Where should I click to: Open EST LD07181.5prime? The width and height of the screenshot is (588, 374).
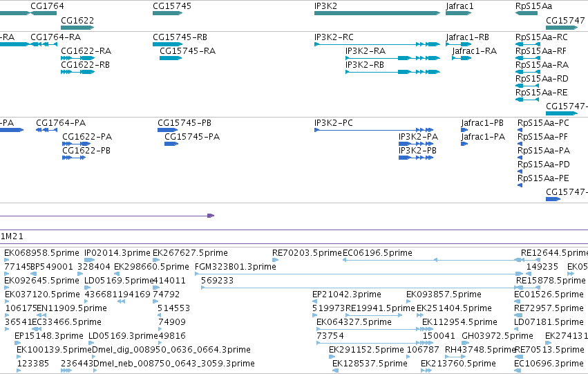(x=549, y=322)
